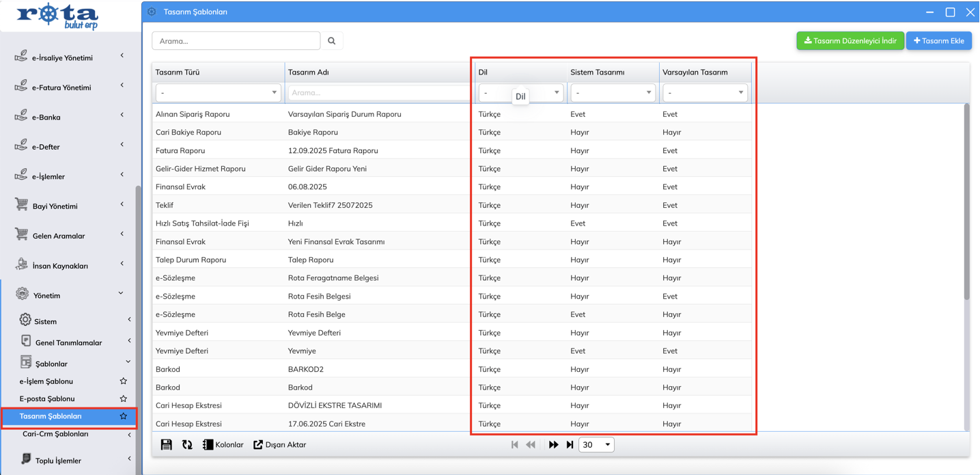Open the Tasarım Türü filter dropdown
This screenshot has width=980, height=475.
(218, 93)
